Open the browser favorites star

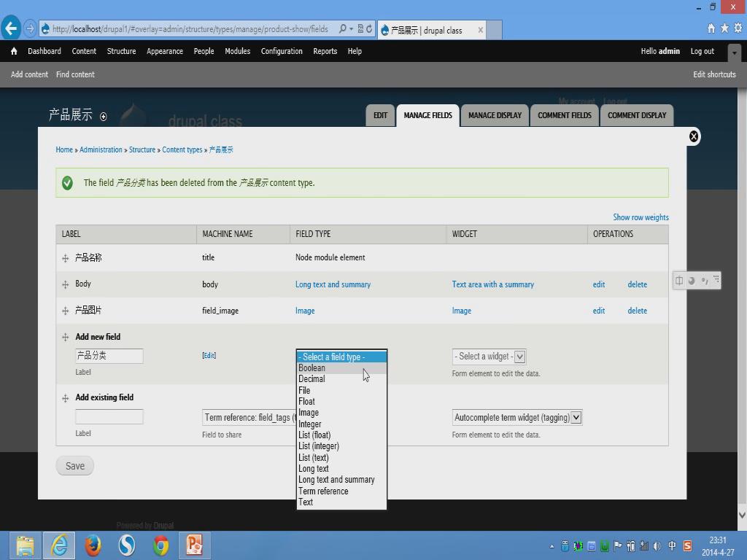724,28
